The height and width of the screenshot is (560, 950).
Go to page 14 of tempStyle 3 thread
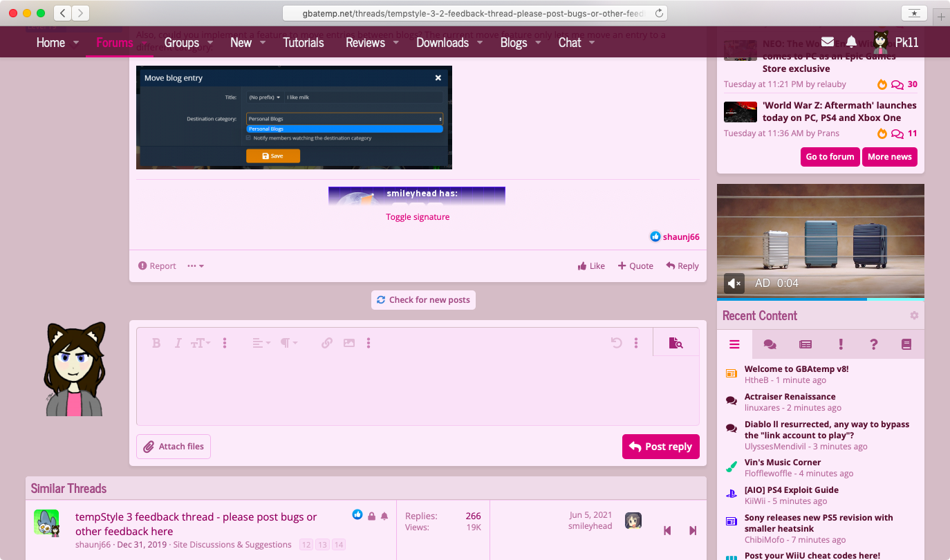(x=339, y=545)
